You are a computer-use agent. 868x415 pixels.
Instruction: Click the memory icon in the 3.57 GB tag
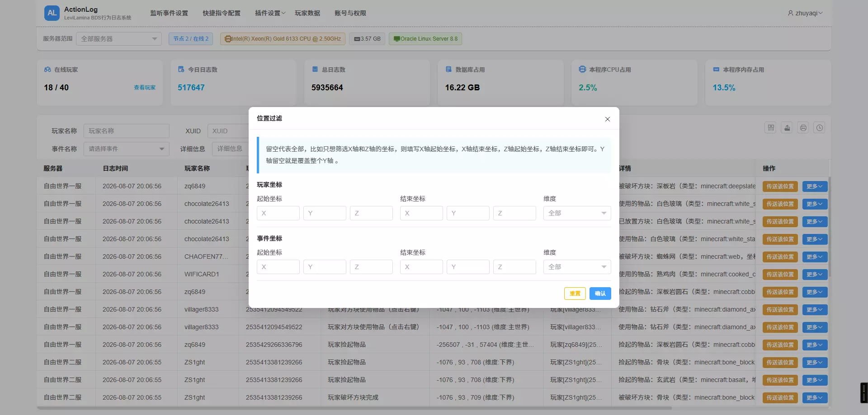[x=357, y=39]
